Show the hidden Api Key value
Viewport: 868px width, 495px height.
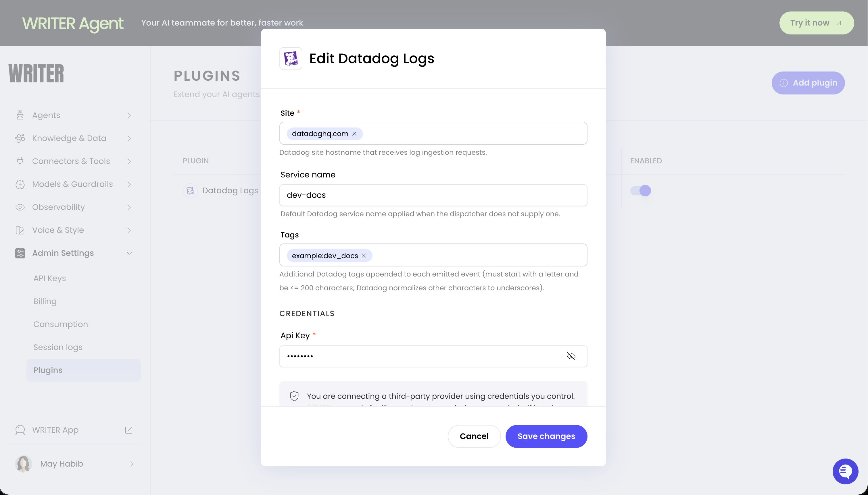click(571, 356)
